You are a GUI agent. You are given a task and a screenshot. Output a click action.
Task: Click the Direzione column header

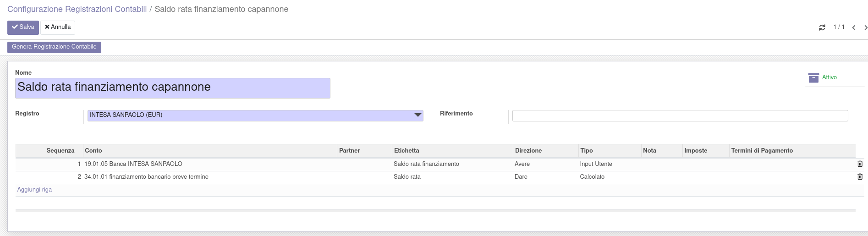pos(528,151)
